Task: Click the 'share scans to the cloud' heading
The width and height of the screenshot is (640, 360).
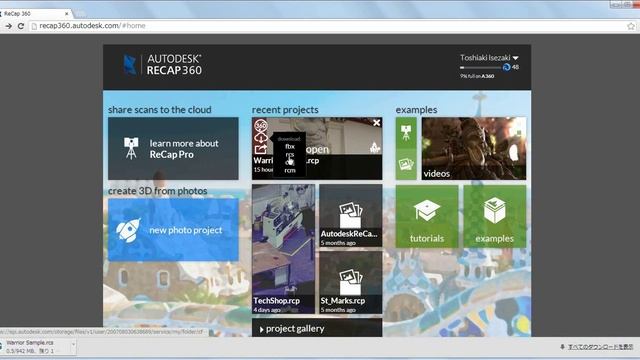Action: tap(160, 110)
